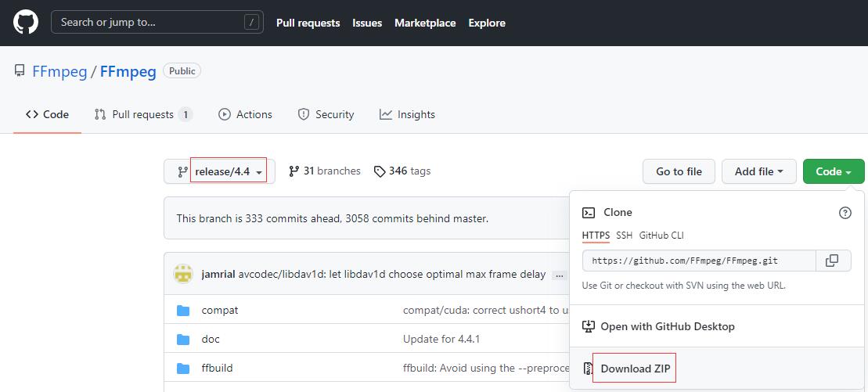This screenshot has height=392, width=868.
Task: Open the jamrial author link
Action: point(218,274)
